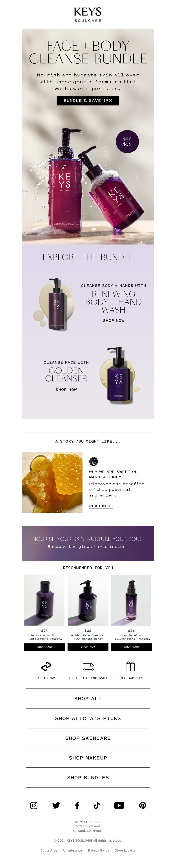Viewport: 176px width, 868px height.
Task: Click the free samples gift icon
Action: 130,666
